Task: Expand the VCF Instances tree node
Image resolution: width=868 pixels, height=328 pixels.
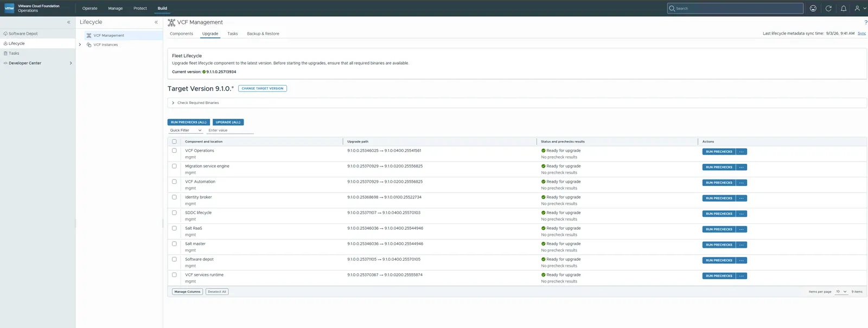Action: (x=80, y=44)
